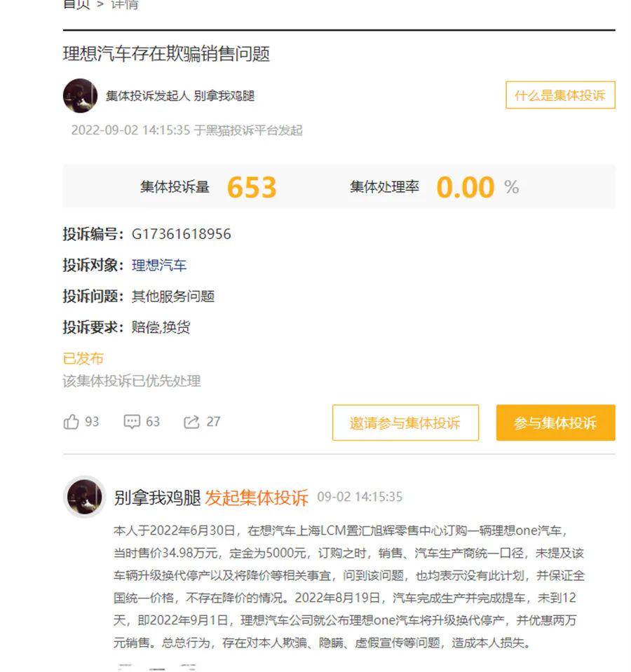Click 邀请参与集体投诉 button

point(405,423)
